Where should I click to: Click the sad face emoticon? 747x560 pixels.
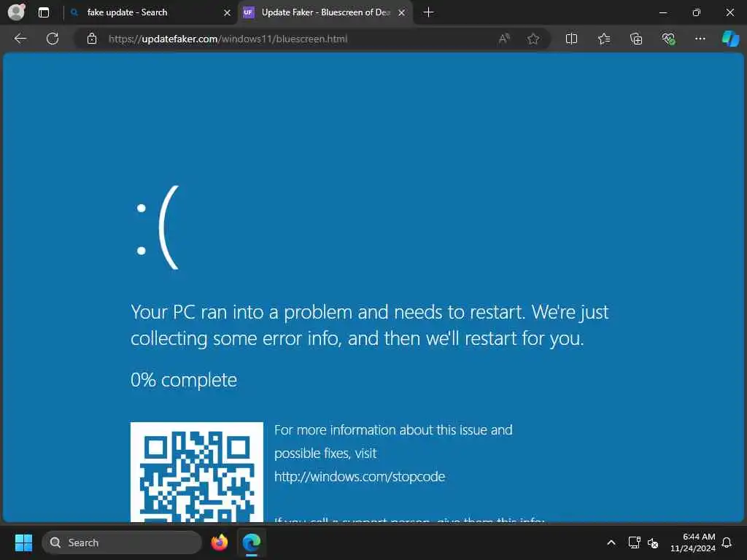(158, 227)
